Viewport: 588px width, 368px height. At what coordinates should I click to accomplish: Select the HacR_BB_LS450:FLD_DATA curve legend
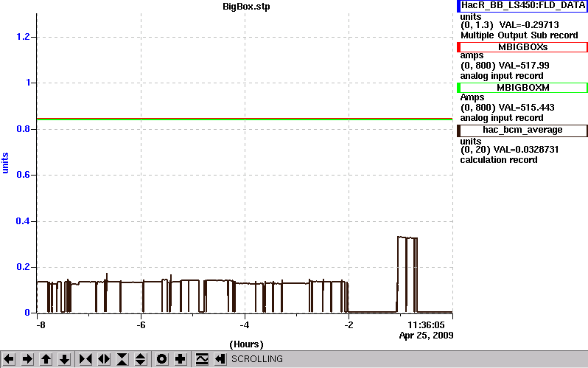pyautogui.click(x=522, y=6)
